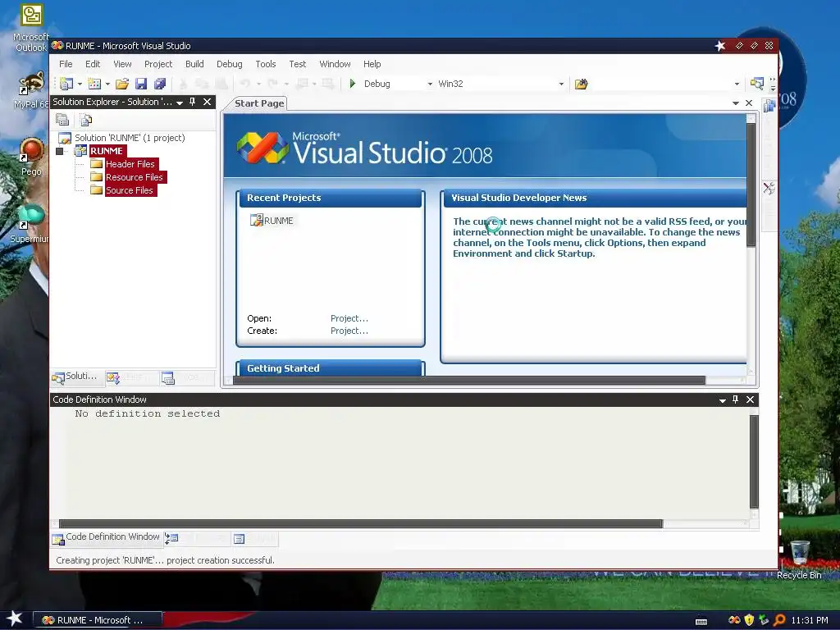The width and height of the screenshot is (840, 630).
Task: Click the Save All toolbar icon
Action: click(160, 84)
